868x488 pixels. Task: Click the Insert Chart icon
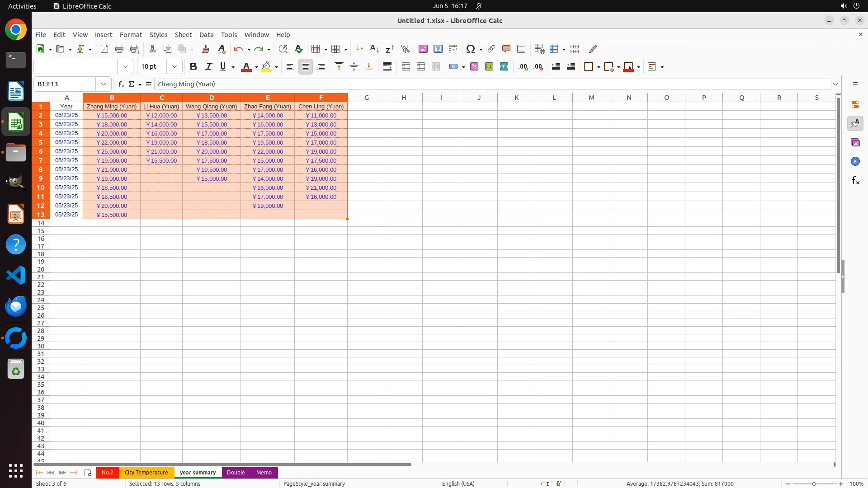[438, 49]
